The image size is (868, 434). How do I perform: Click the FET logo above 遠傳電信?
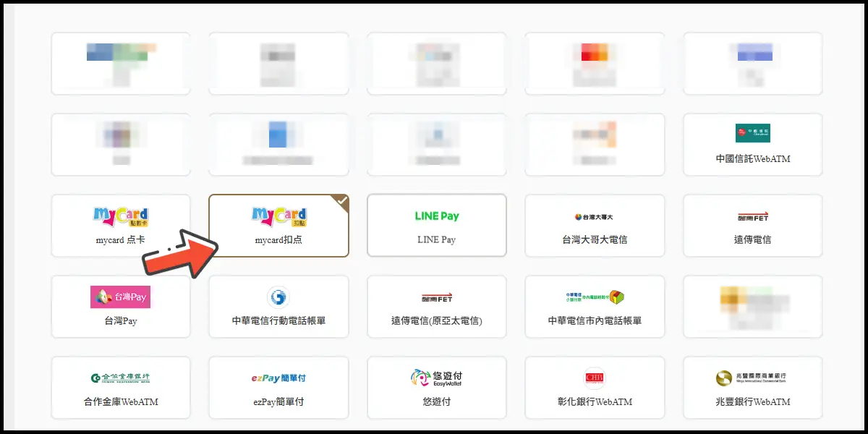753,216
